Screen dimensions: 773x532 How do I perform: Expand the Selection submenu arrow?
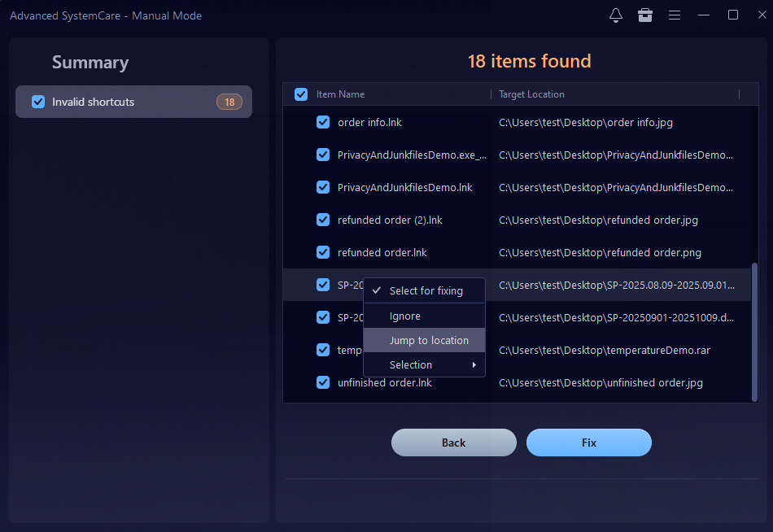click(474, 365)
